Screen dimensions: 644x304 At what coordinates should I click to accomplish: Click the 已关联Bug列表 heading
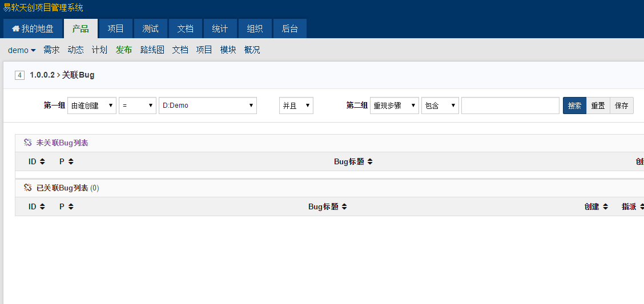tap(62, 188)
